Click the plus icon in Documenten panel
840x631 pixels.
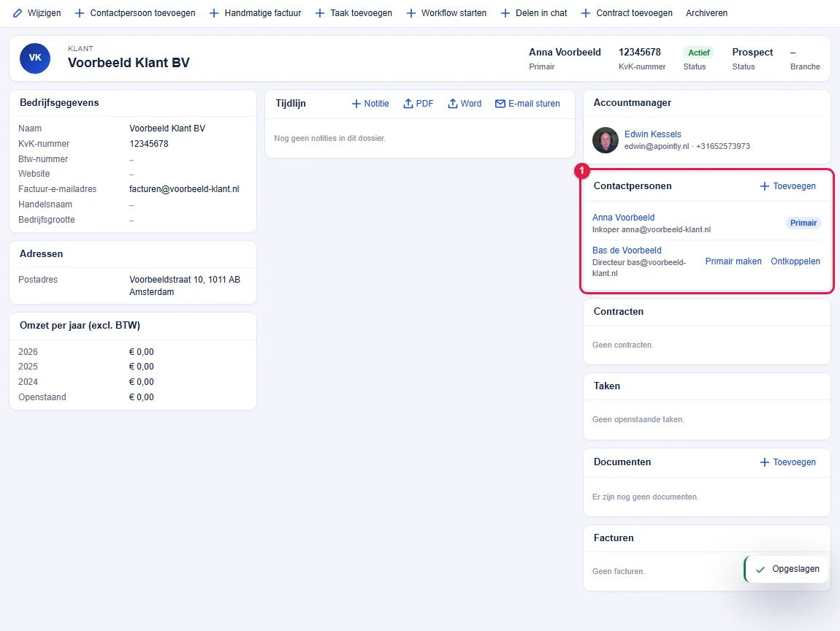tap(765, 462)
